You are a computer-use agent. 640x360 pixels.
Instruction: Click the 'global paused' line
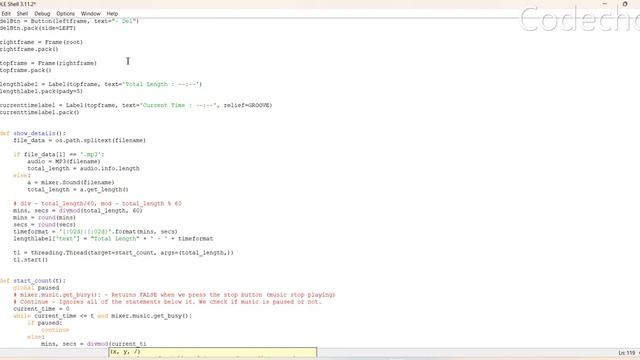pyautogui.click(x=36, y=288)
